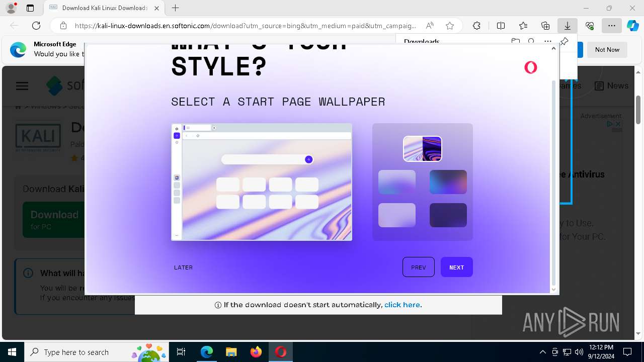Screen dimensions: 644x362
Task: Pin the Downloads panel
Action: click(564, 41)
